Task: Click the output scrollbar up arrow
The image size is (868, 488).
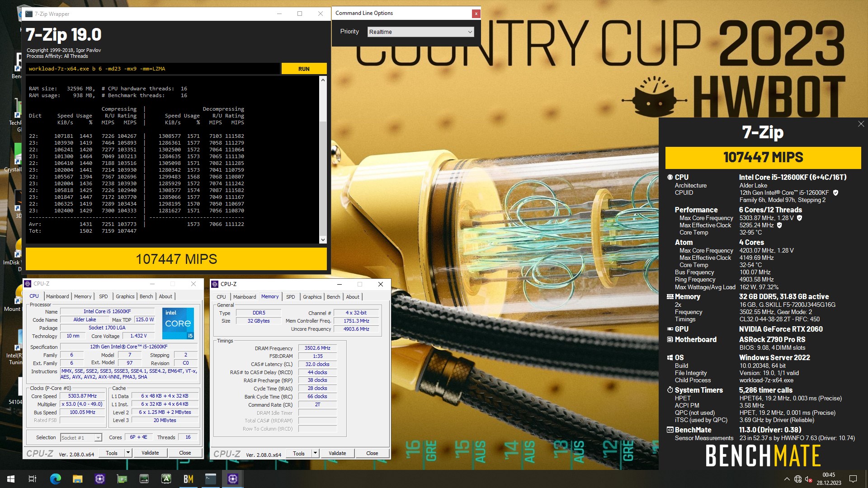Action: coord(323,80)
